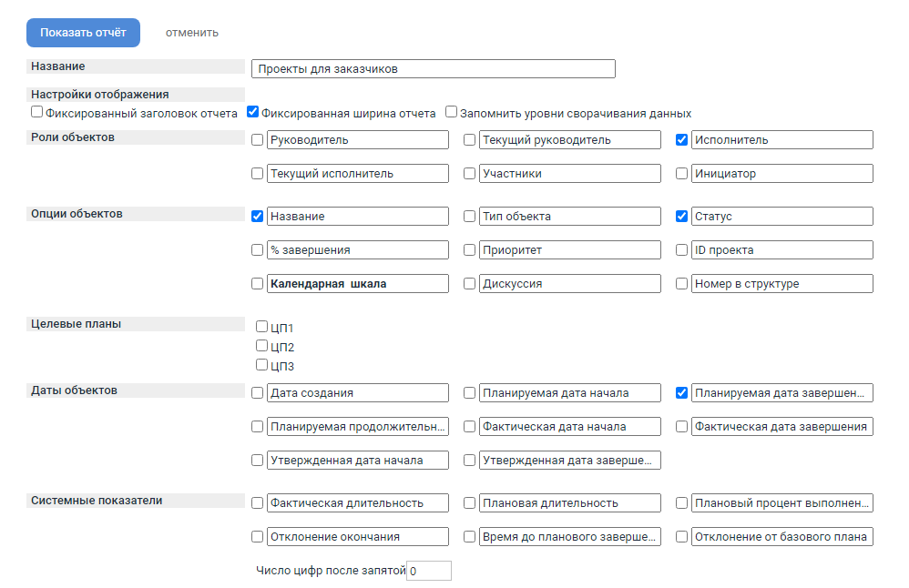Uncheck Планируемая дата завершения checkbox

pos(681,393)
